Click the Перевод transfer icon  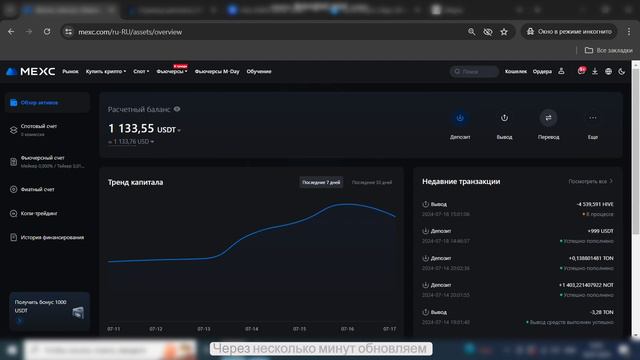pos(548,118)
